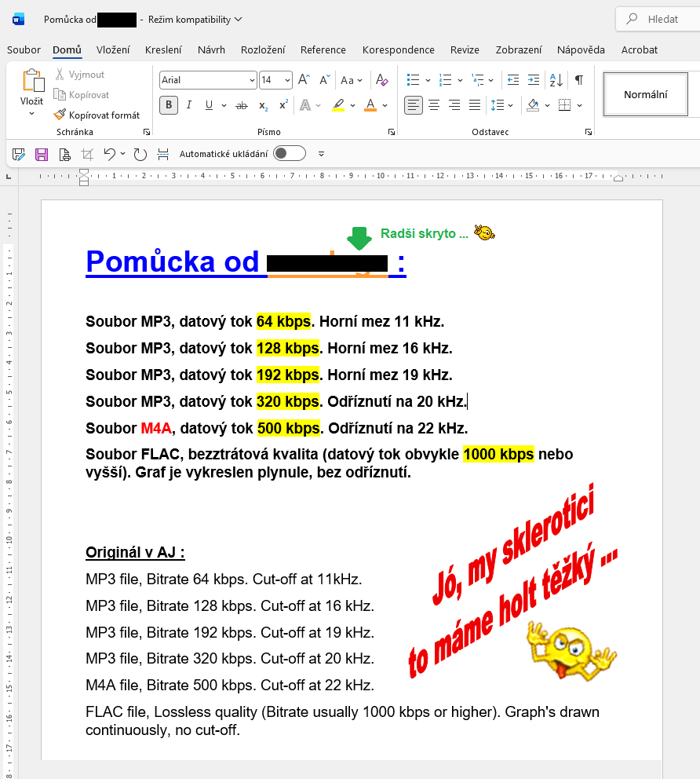
Task: Open Odstavec dialog launcher
Action: point(589,132)
